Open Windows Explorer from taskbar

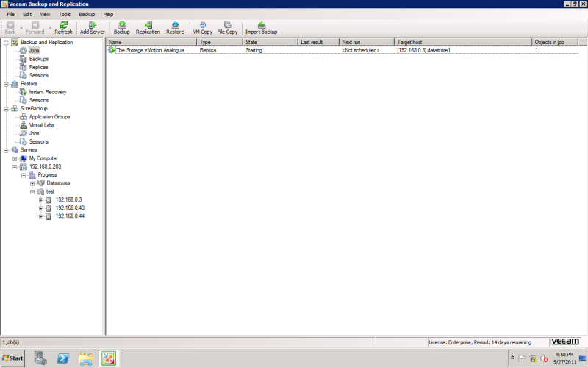[86, 358]
